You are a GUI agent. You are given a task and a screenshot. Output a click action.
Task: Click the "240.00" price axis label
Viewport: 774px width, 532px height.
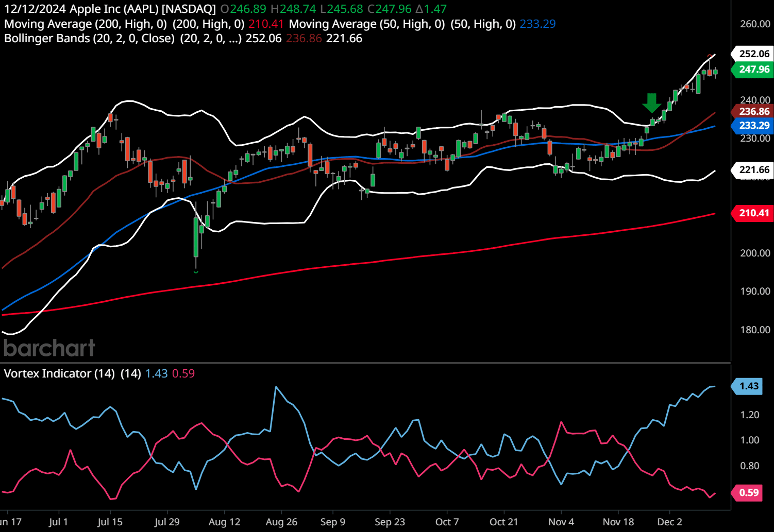755,100
